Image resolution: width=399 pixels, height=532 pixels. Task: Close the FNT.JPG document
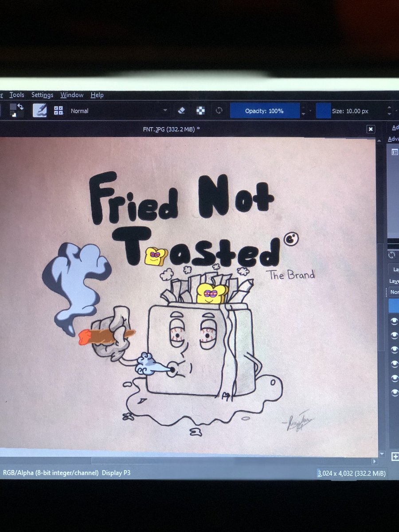371,129
